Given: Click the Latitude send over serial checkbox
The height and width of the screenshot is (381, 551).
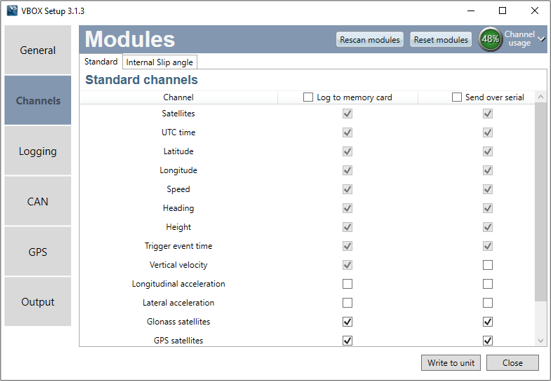Looking at the screenshot, I should (x=487, y=151).
